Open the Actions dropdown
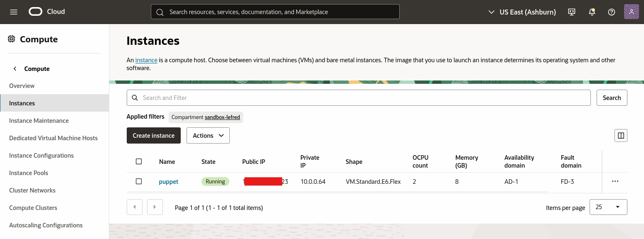 208,135
